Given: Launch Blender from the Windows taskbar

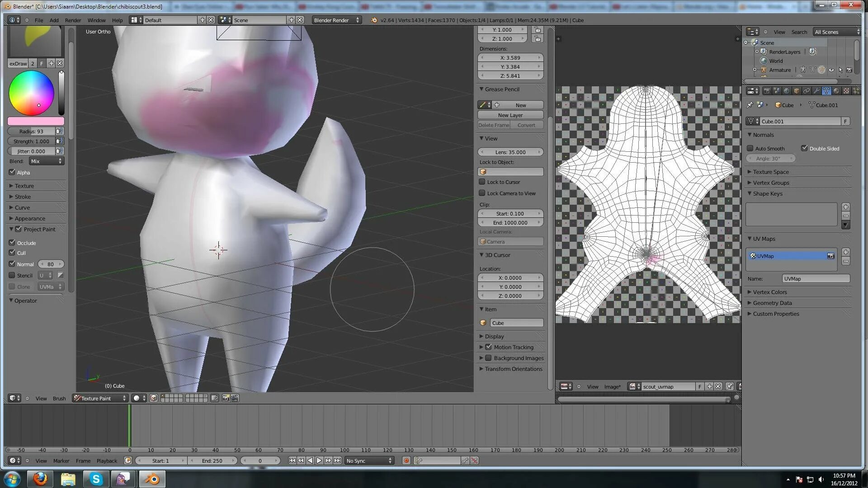Looking at the screenshot, I should click(152, 479).
